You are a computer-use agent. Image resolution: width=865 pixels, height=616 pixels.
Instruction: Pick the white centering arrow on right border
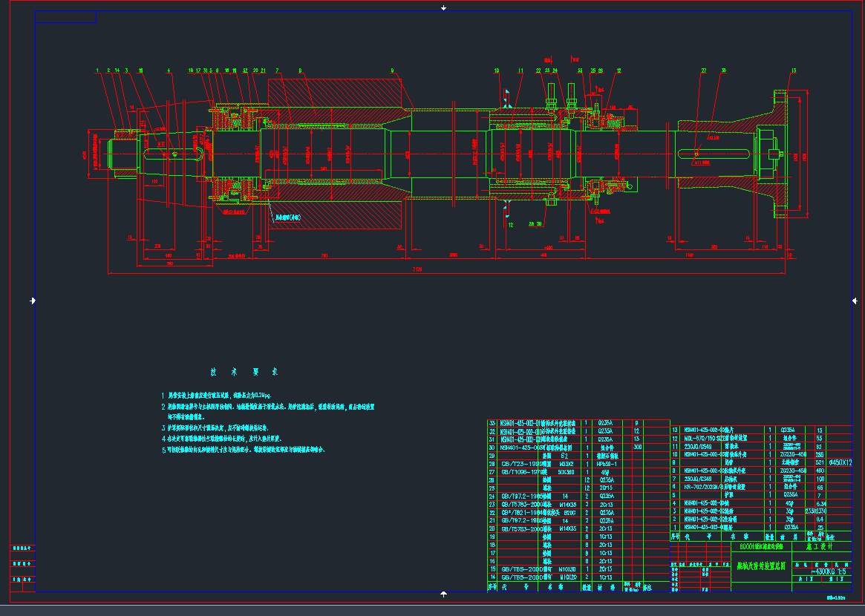click(x=855, y=301)
